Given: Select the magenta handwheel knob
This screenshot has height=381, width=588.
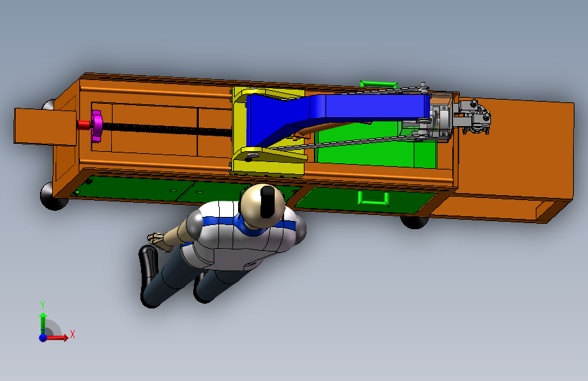Looking at the screenshot, I should click(x=97, y=126).
